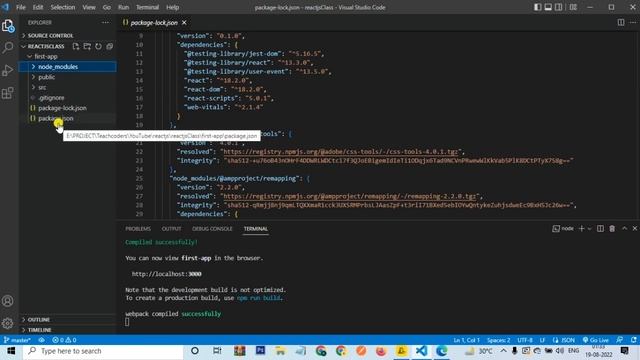Viewport: 640px width, 360px height.
Task: Click the UTF-8 encoding indicator
Action: pos(524,340)
